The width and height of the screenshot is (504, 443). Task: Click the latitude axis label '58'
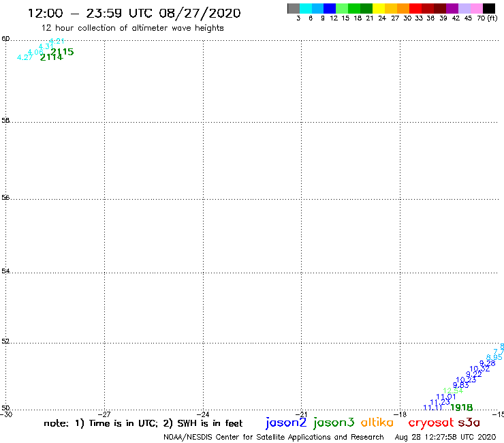(x=5, y=121)
